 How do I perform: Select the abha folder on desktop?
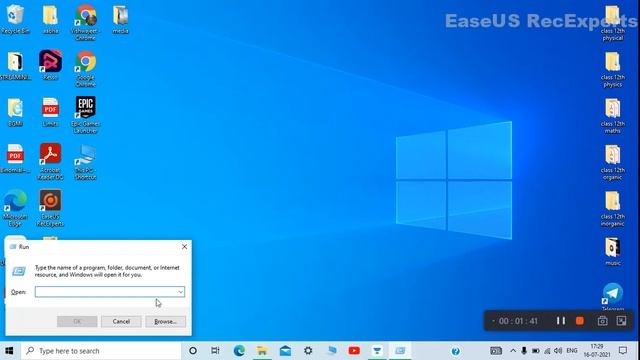(50, 19)
